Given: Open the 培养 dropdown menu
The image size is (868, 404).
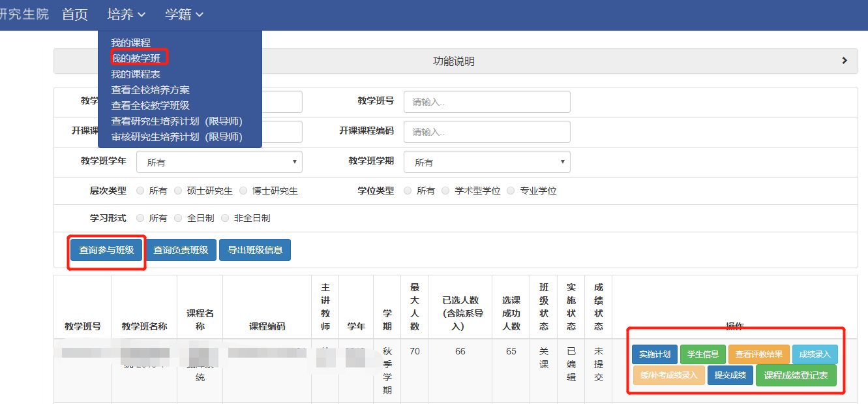Looking at the screenshot, I should [126, 14].
